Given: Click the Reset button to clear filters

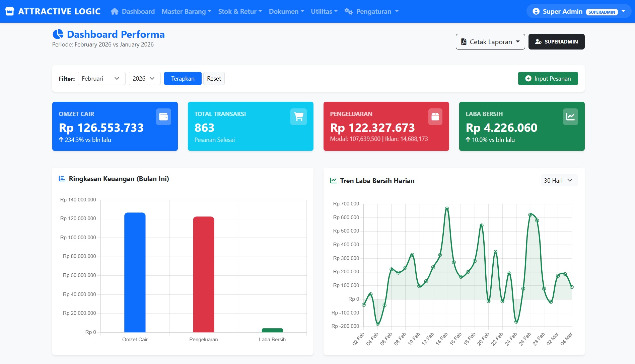Looking at the screenshot, I should (214, 78).
